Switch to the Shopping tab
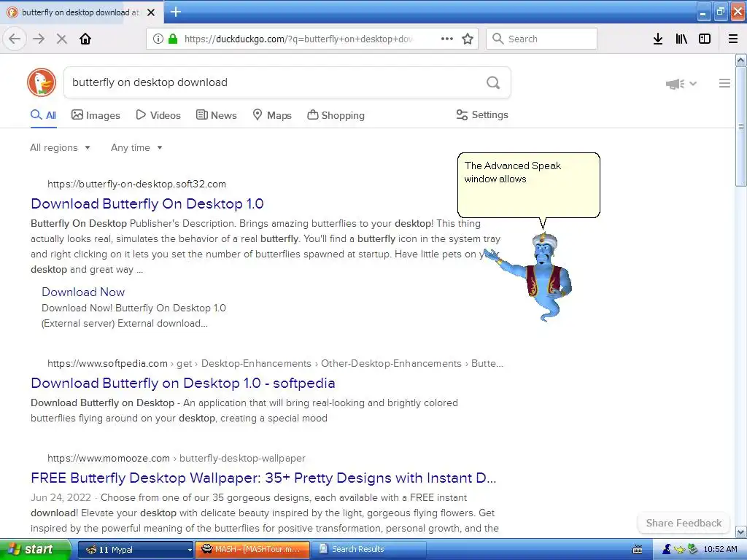747x560 pixels. click(336, 115)
